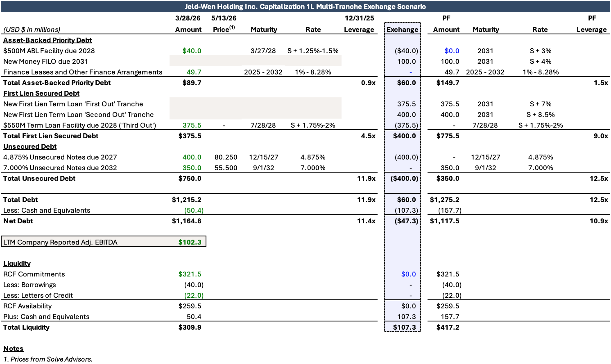
Task: Select the New Money FILO exchange value 100.0
Action: click(406, 61)
